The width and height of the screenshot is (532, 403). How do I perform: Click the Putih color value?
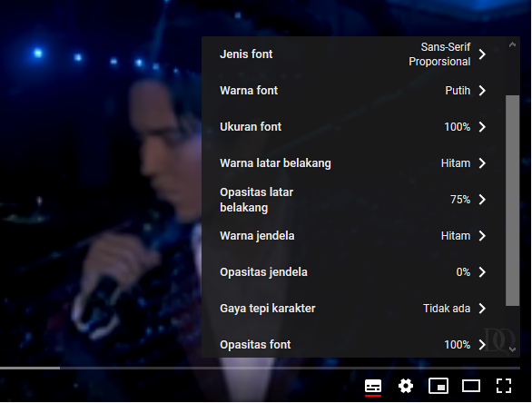(x=458, y=91)
